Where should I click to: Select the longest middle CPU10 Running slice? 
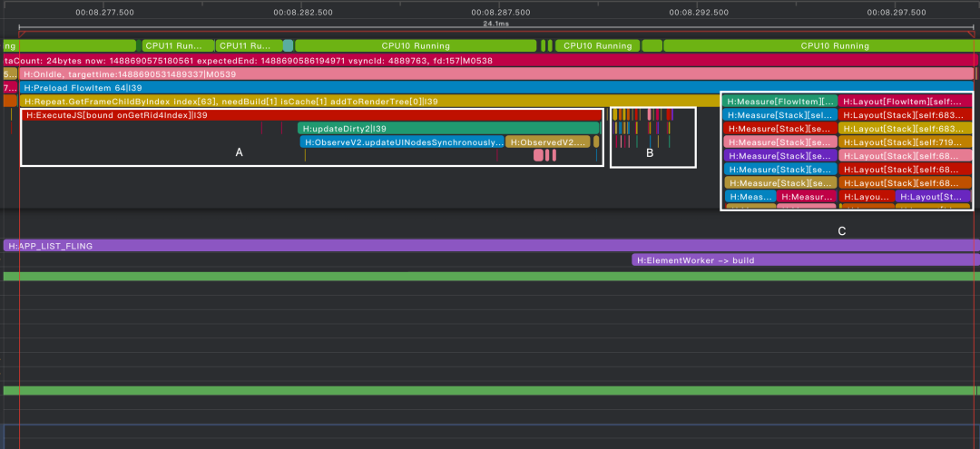(x=416, y=45)
